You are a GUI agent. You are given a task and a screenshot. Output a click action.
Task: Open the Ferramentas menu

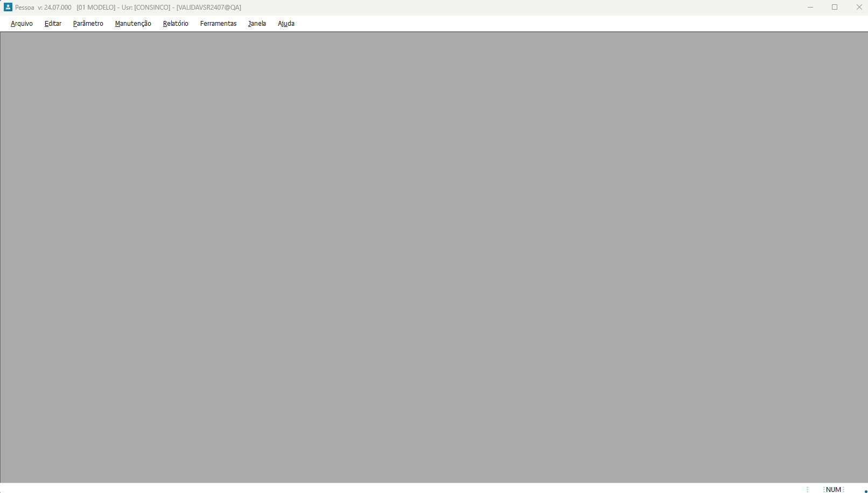(218, 24)
